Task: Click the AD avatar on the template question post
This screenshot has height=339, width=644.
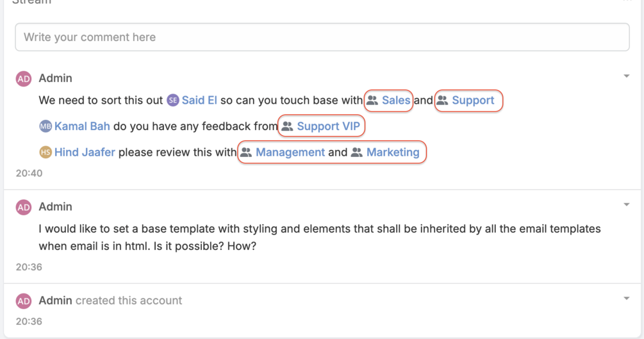Action: pos(24,207)
